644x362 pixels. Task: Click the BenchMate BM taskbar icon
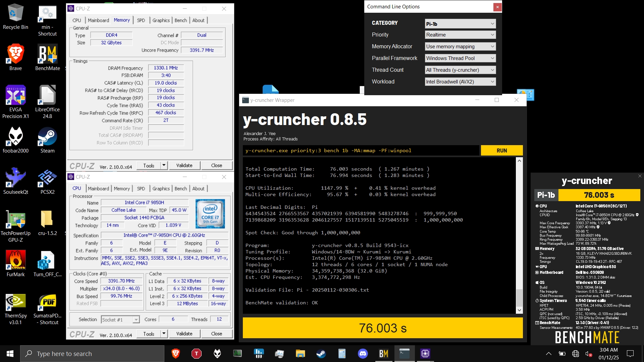pyautogui.click(x=383, y=353)
